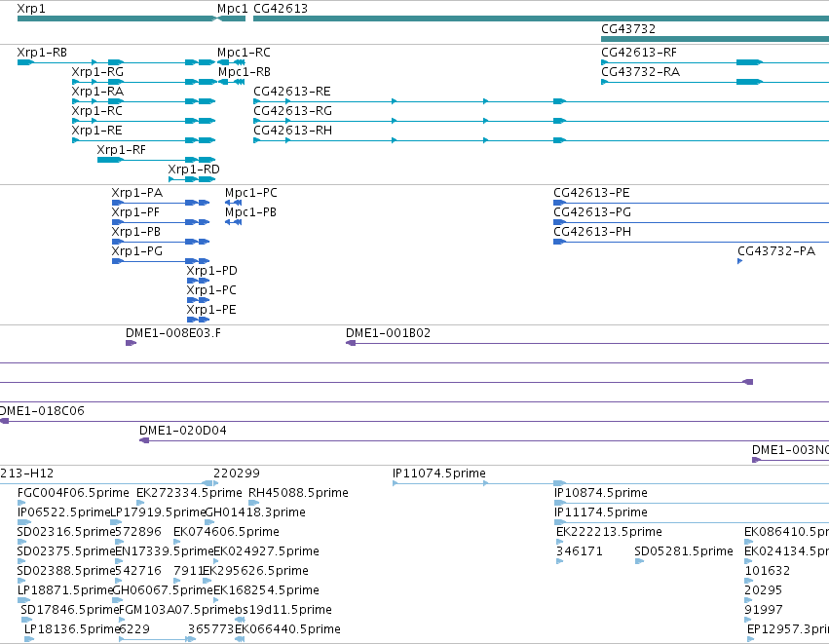The width and height of the screenshot is (829, 644).
Task: Click protein Xrp1-PB label
Action: (135, 232)
